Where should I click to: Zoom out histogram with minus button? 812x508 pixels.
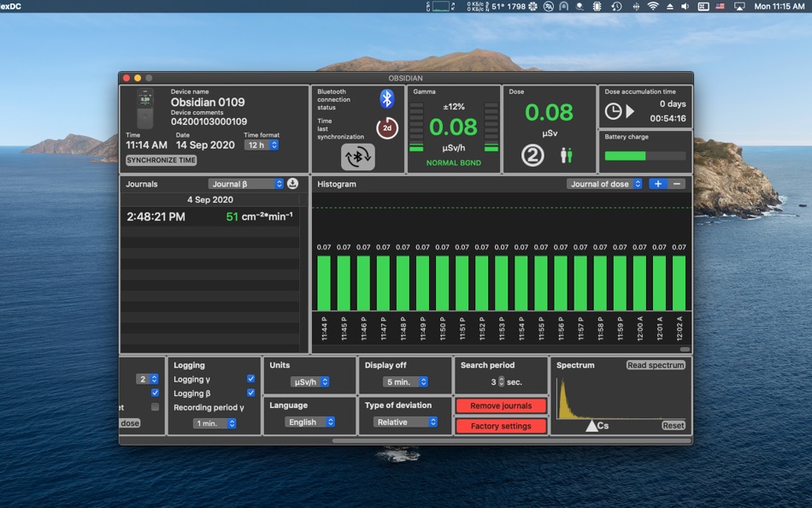click(677, 184)
